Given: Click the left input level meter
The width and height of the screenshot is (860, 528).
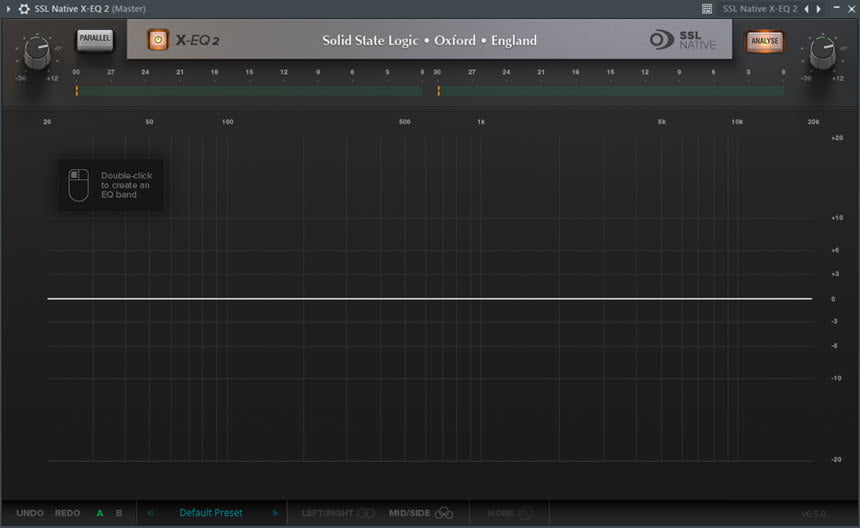Looking at the screenshot, I should click(250, 91).
